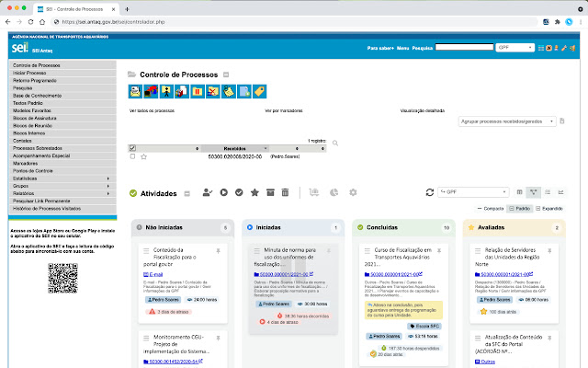The width and height of the screenshot is (588, 368).
Task: Click Ver todos os processos link
Action: (x=152, y=110)
